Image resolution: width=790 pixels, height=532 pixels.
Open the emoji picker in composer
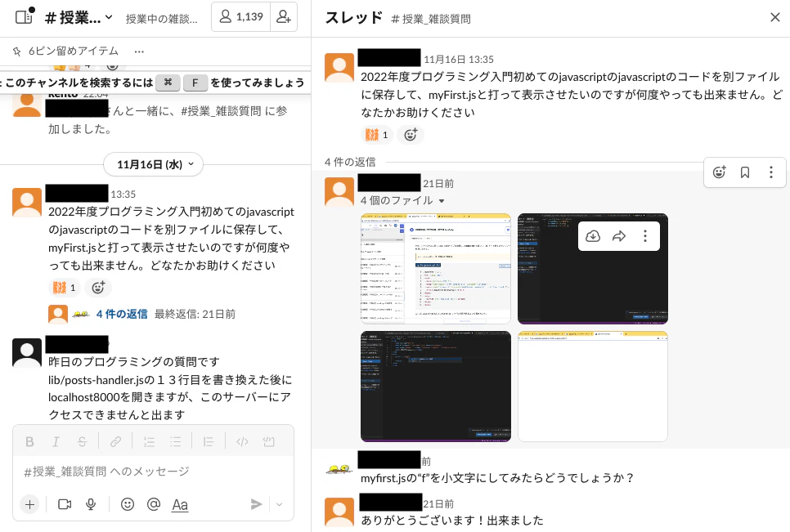(x=128, y=504)
